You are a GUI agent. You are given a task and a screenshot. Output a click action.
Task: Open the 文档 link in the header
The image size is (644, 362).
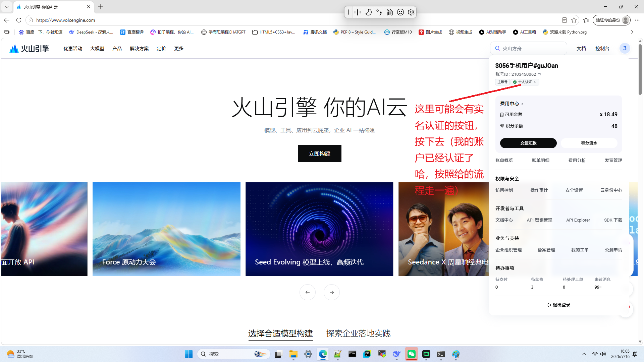click(581, 49)
